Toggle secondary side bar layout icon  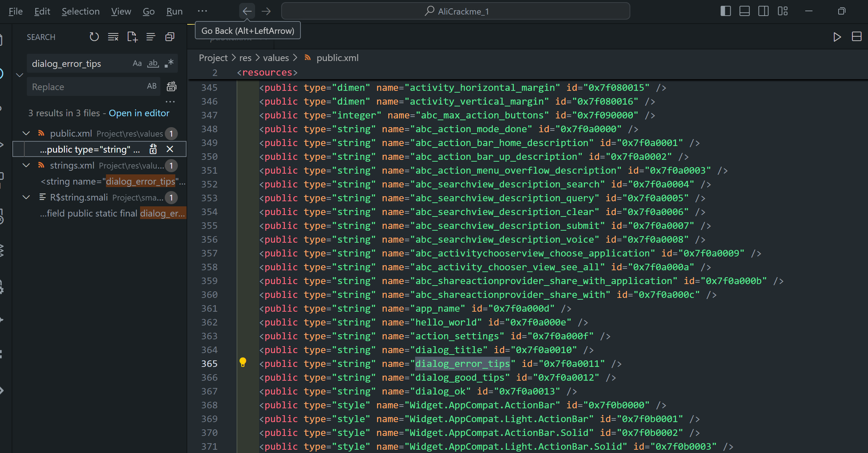click(x=763, y=11)
